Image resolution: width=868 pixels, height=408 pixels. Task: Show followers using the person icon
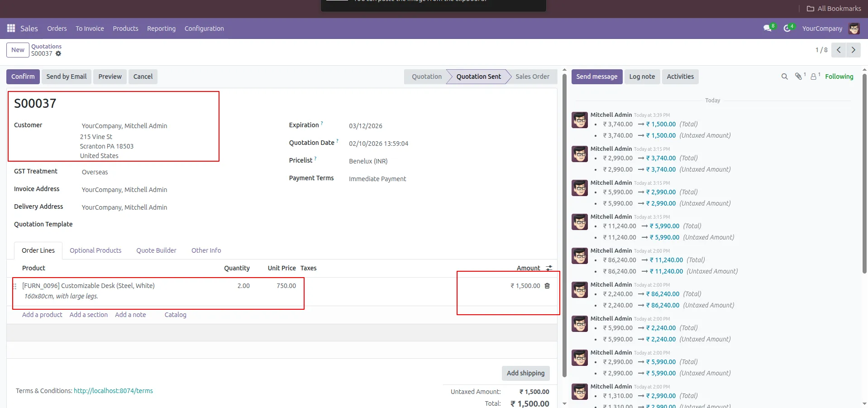tap(813, 77)
